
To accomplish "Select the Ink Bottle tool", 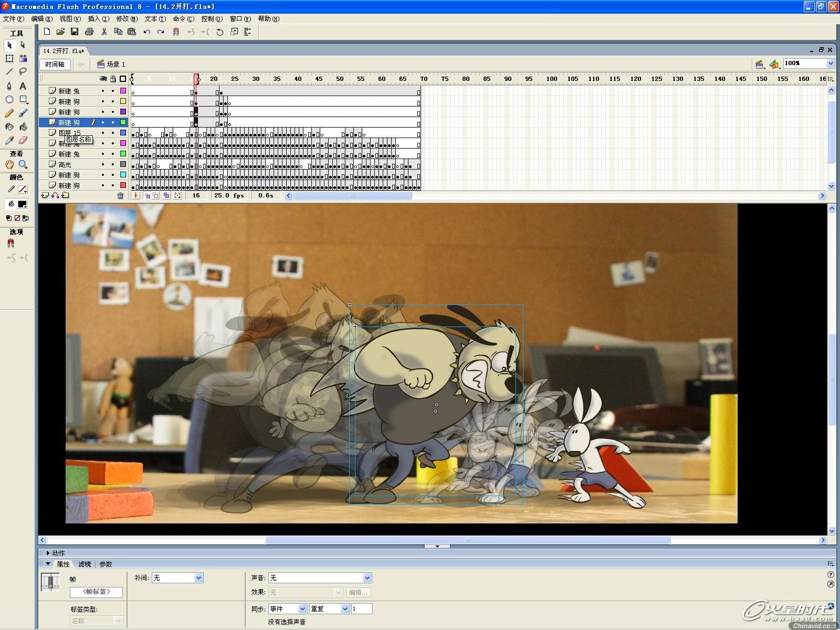I will pyautogui.click(x=9, y=127).
